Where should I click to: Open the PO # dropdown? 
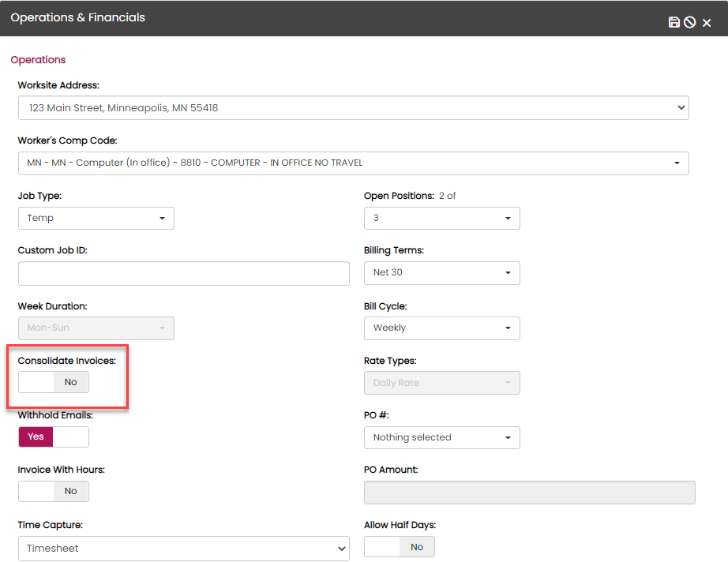pyautogui.click(x=441, y=437)
